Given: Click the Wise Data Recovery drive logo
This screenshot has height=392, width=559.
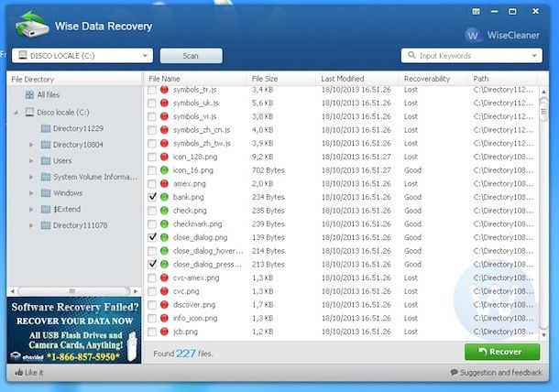Looking at the screenshot, I should pos(32,24).
